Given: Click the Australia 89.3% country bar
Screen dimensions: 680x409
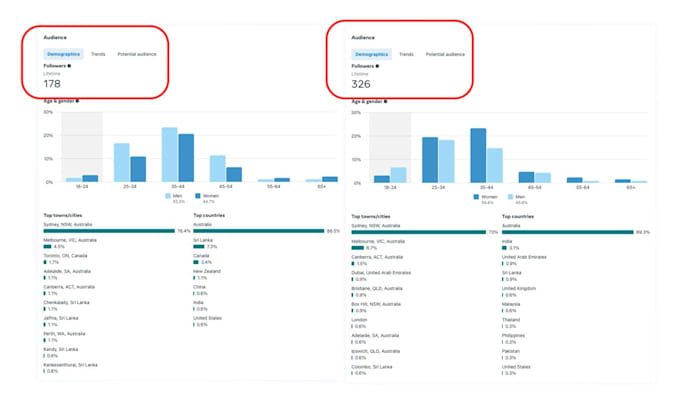Looking at the screenshot, I should click(x=568, y=232).
